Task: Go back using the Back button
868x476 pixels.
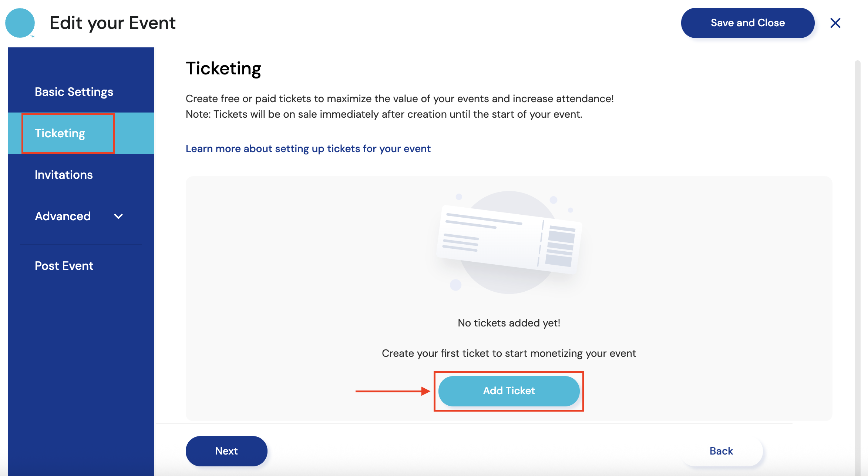Action: pyautogui.click(x=721, y=451)
